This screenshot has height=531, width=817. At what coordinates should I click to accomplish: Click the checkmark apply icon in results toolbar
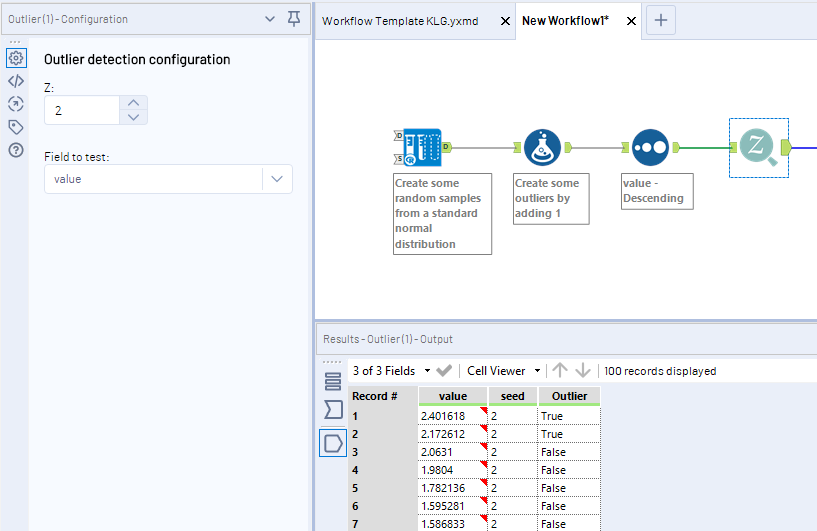pyautogui.click(x=444, y=371)
